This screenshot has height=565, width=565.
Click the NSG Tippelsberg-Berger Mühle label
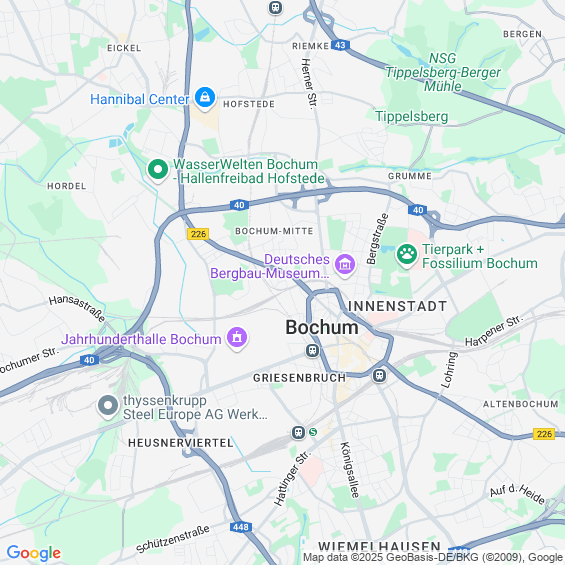[443, 72]
